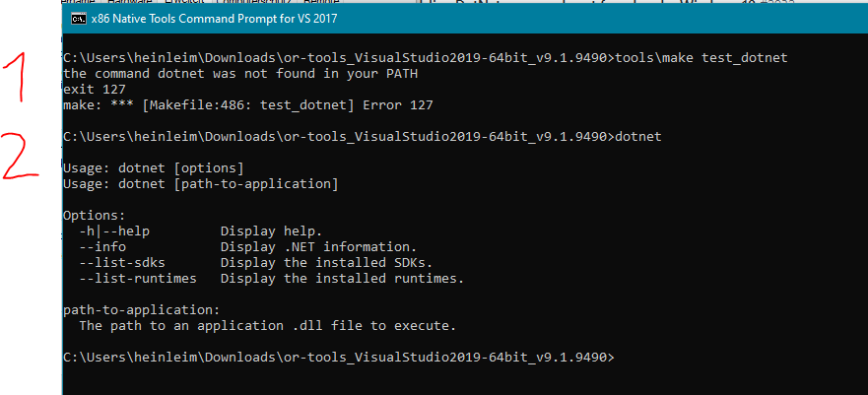This screenshot has width=868, height=395.
Task: Click the '--list-sdks' option text
Action: (122, 262)
